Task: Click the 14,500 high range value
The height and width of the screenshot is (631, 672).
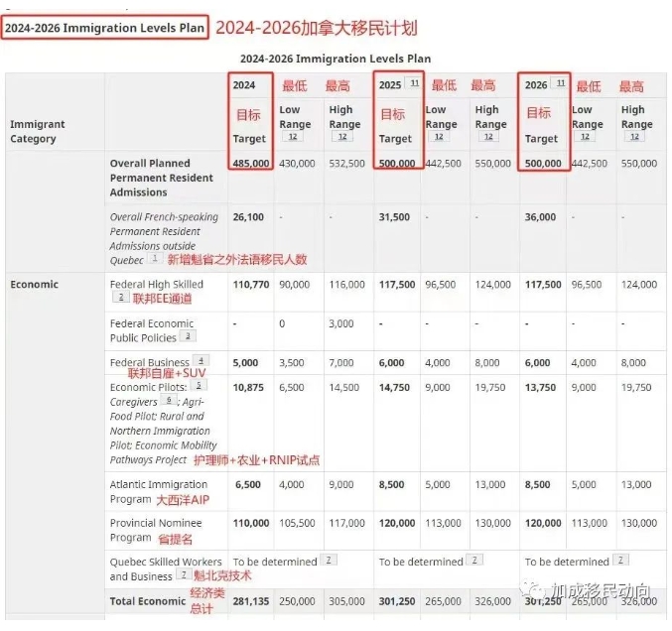Action: [344, 388]
